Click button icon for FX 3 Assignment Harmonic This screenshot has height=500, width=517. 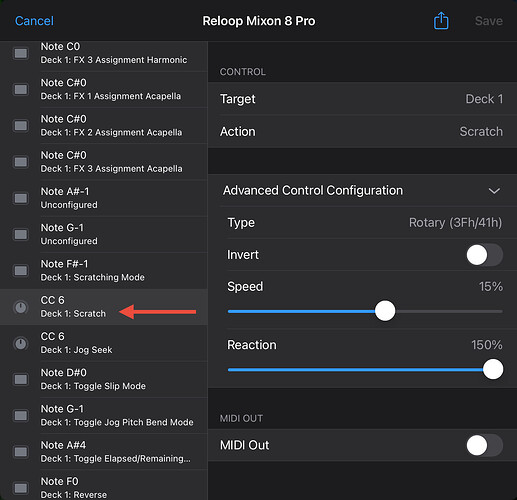point(21,53)
